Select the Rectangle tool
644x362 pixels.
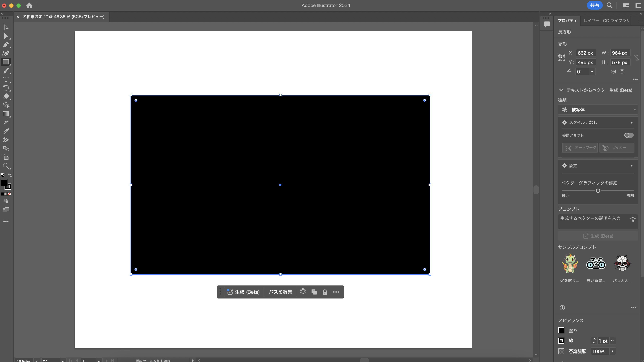(6, 62)
